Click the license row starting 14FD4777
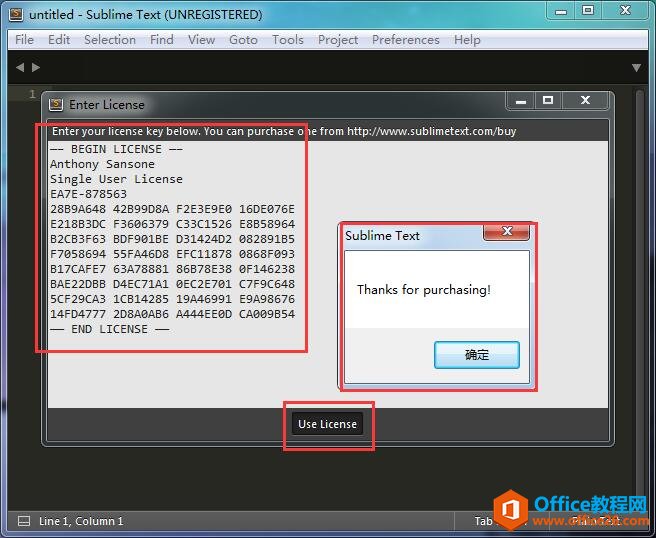 click(x=172, y=314)
